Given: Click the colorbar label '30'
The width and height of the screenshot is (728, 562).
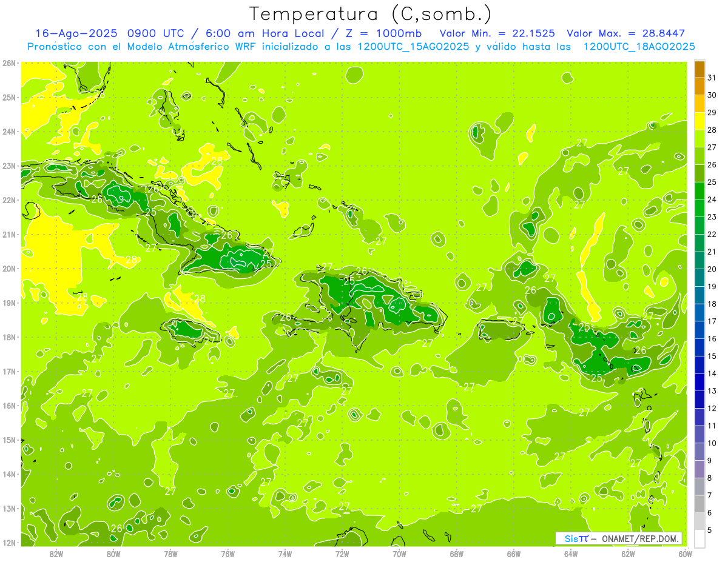Looking at the screenshot, I should 712,95.
